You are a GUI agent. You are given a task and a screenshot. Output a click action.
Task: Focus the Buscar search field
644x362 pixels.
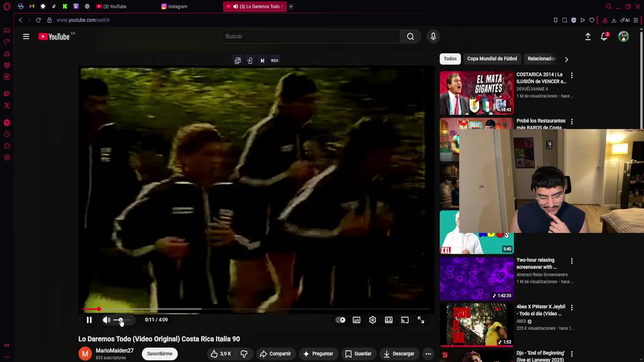pos(310,36)
